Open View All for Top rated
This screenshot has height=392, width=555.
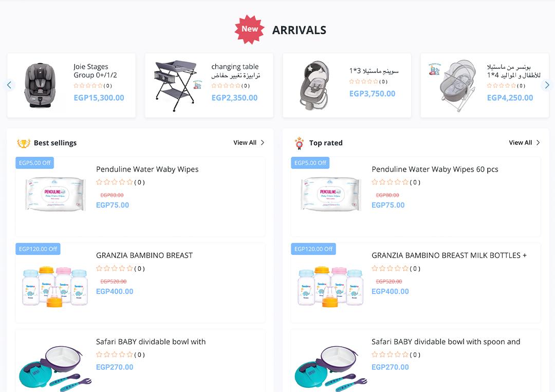click(520, 143)
